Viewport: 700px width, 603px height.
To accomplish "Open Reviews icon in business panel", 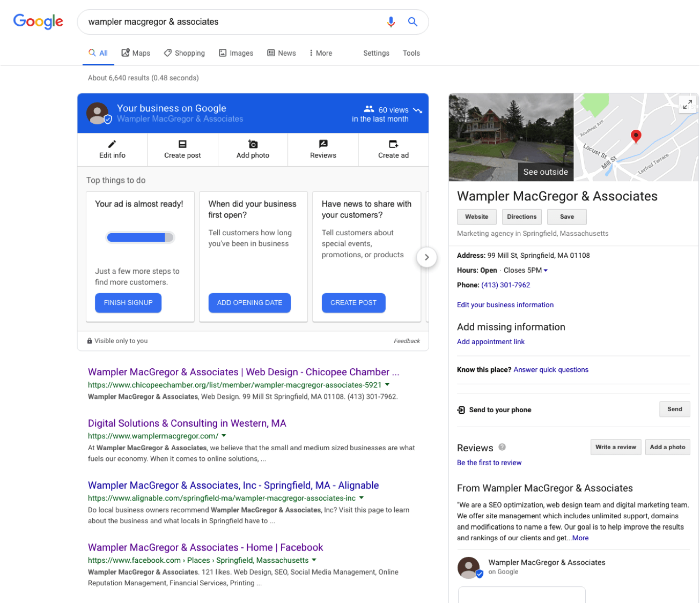I will coord(323,144).
